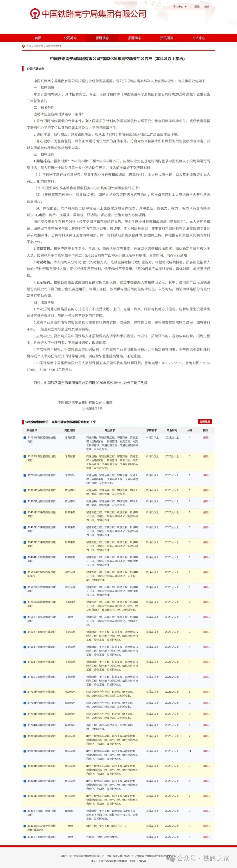Click the 登录 link at top right
The image size is (237, 868).
click(197, 6)
